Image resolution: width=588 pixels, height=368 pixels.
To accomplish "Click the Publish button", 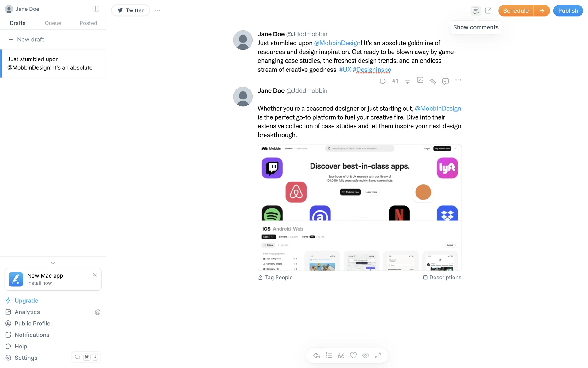I will (x=568, y=11).
